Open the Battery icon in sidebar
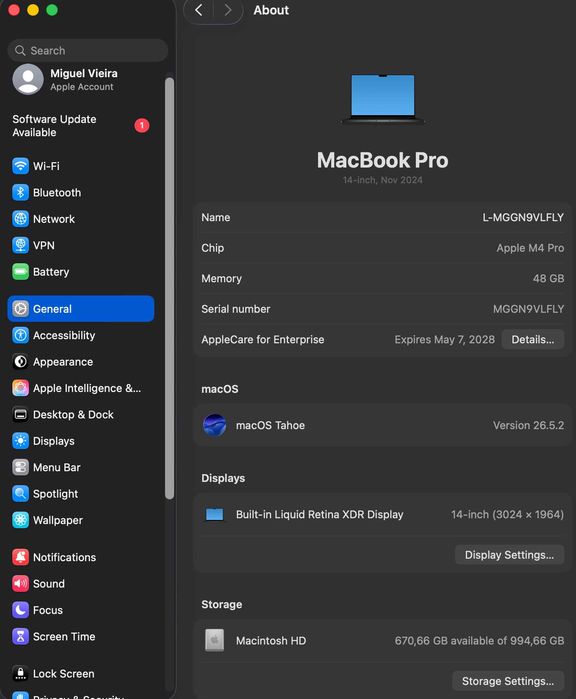576x699 pixels. click(21, 271)
